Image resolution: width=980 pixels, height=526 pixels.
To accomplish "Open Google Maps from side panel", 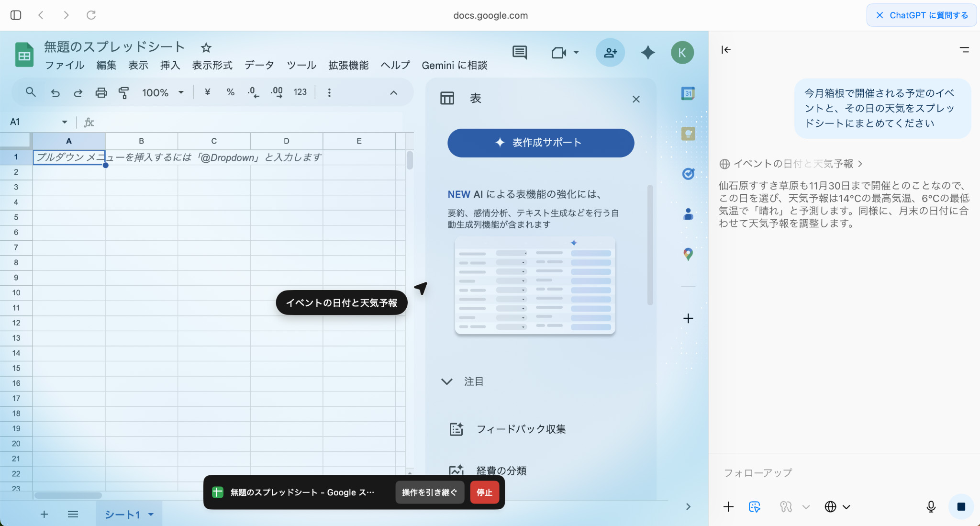I will click(688, 254).
